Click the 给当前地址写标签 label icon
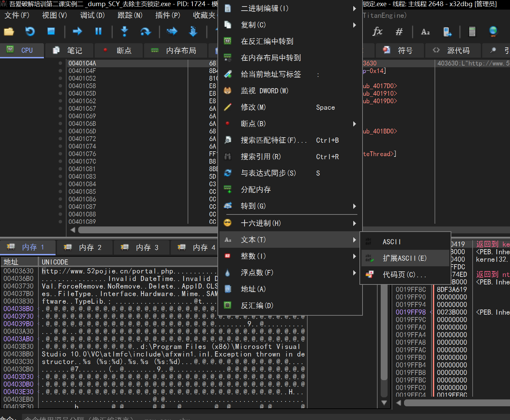This screenshot has width=510, height=420. pos(228,74)
